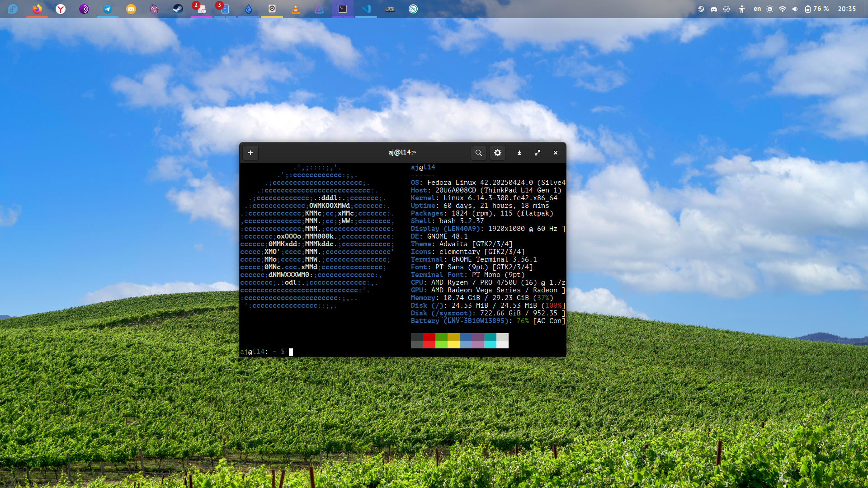Click the Uptime line in terminal output
Viewport: 868px width, 488px height.
tap(480, 206)
